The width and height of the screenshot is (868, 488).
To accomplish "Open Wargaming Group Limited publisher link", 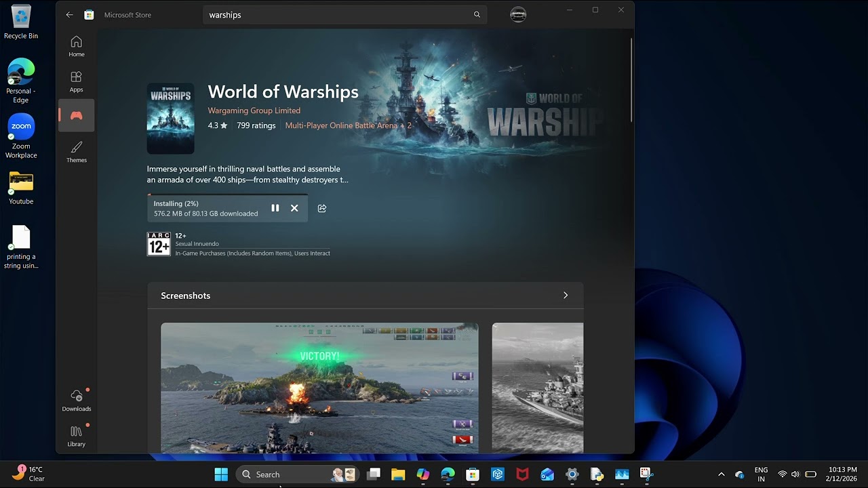I will [x=254, y=110].
